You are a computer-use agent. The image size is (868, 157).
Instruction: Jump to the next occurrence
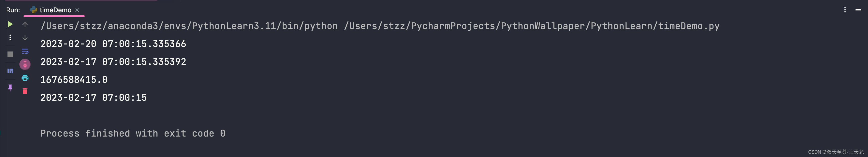pos(25,38)
